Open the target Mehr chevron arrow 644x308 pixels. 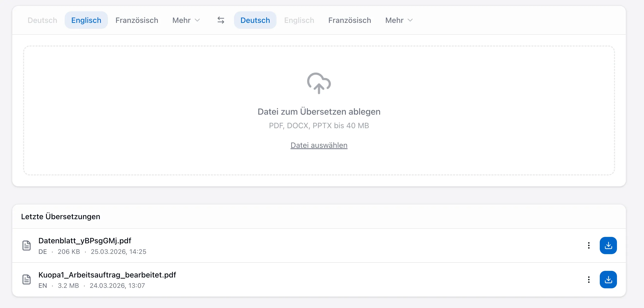point(411,20)
